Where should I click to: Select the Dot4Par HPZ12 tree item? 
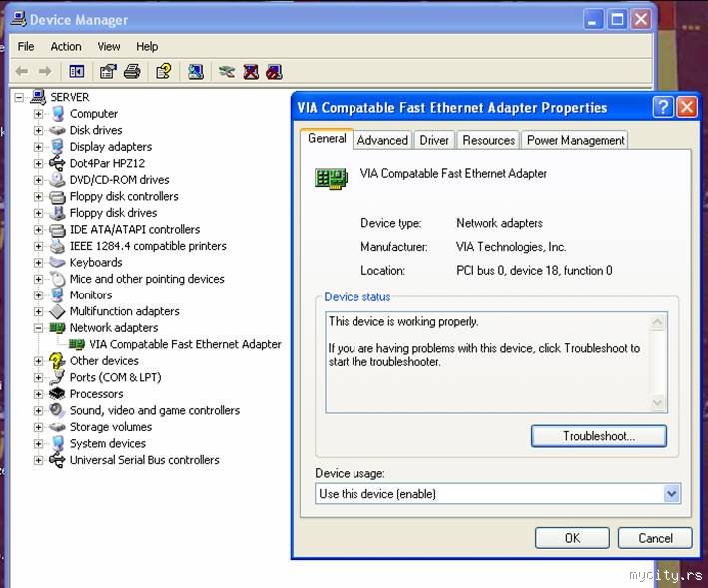click(x=107, y=163)
